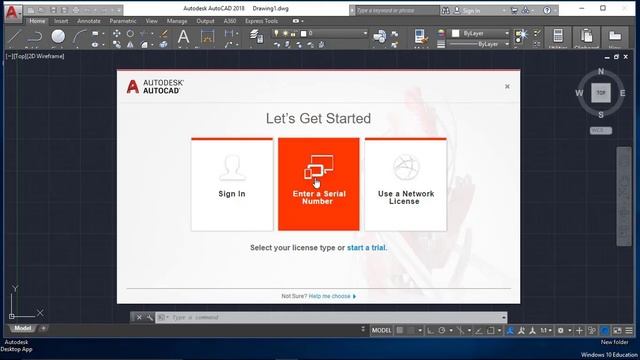Screen dimensions: 640x360
Task: Open the Clipboard paste panel
Action: coord(587,38)
